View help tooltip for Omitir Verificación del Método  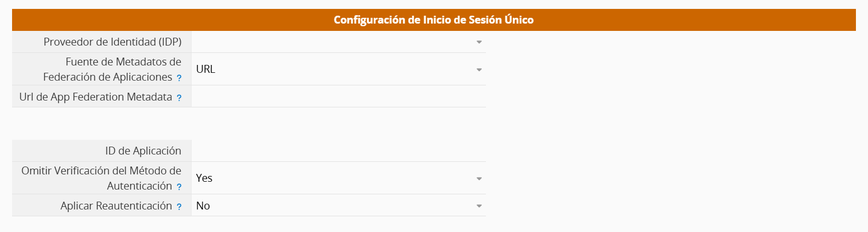click(x=179, y=187)
